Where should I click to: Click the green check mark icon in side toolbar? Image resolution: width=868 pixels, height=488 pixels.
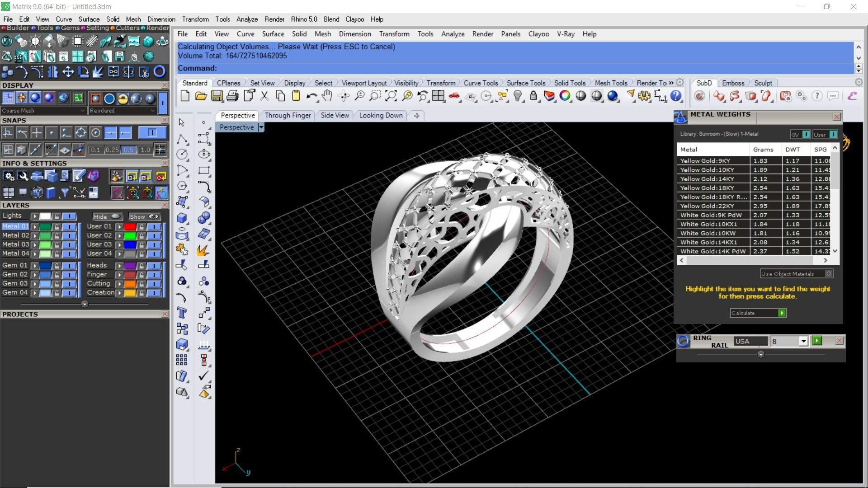[204, 376]
